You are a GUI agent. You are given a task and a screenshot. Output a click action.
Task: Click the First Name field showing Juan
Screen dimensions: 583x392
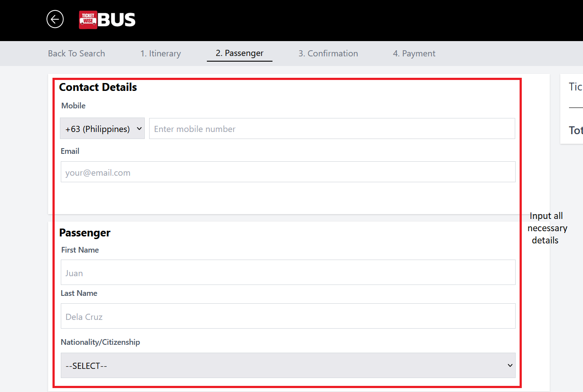pos(288,272)
